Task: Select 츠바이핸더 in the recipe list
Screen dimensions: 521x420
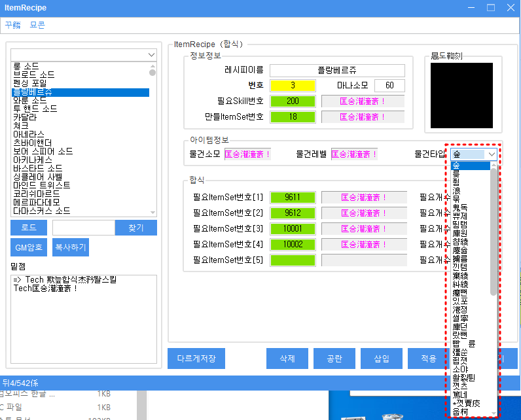Action: point(32,143)
